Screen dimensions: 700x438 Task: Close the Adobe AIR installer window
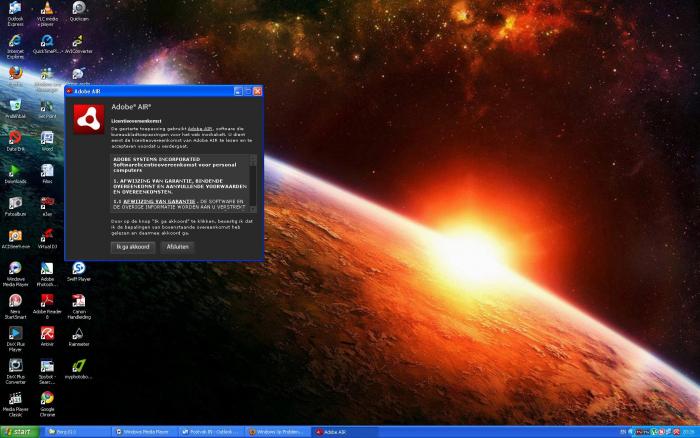[x=258, y=91]
